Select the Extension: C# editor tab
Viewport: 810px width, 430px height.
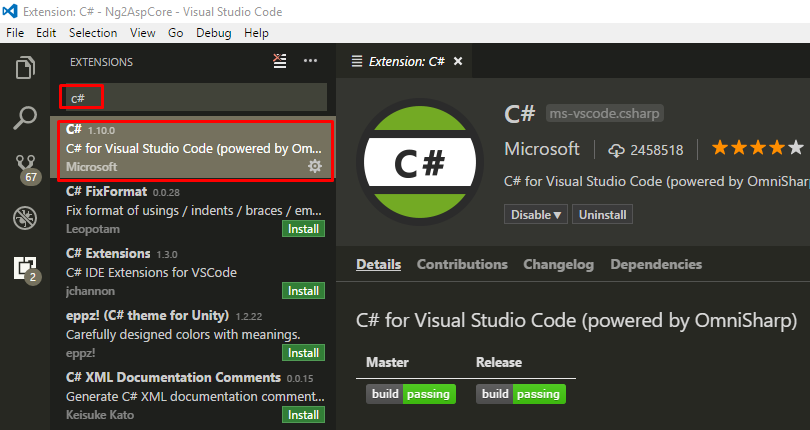(404, 62)
